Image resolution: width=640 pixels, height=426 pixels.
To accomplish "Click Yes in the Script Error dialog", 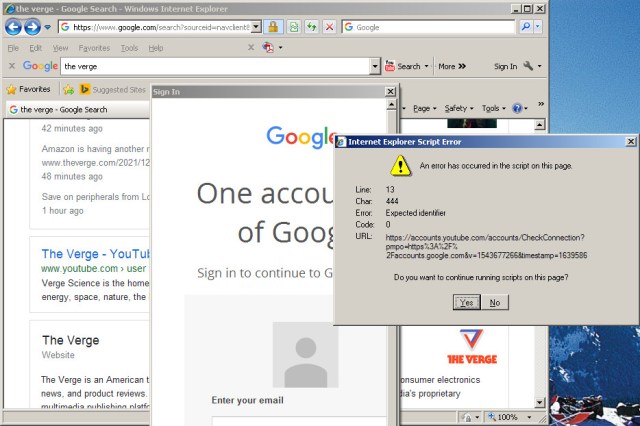I will pos(467,302).
